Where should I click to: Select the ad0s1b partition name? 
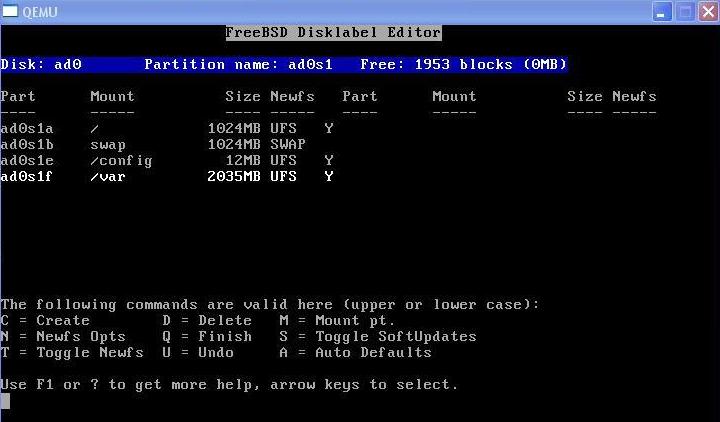[27, 144]
